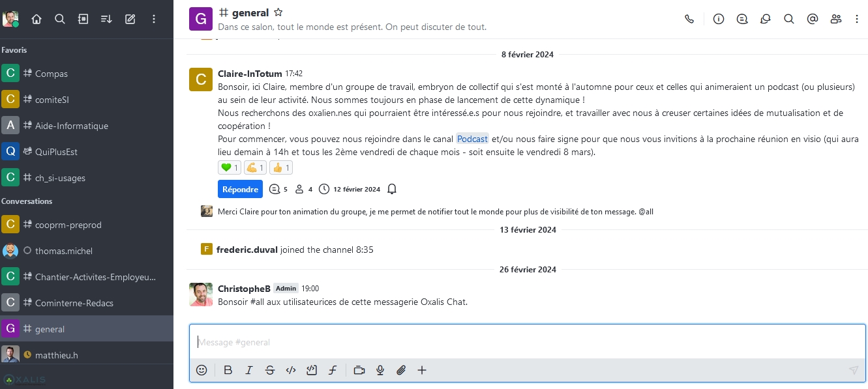Open the room header kebab menu
Screen dimensions: 868x389
pos(857,20)
